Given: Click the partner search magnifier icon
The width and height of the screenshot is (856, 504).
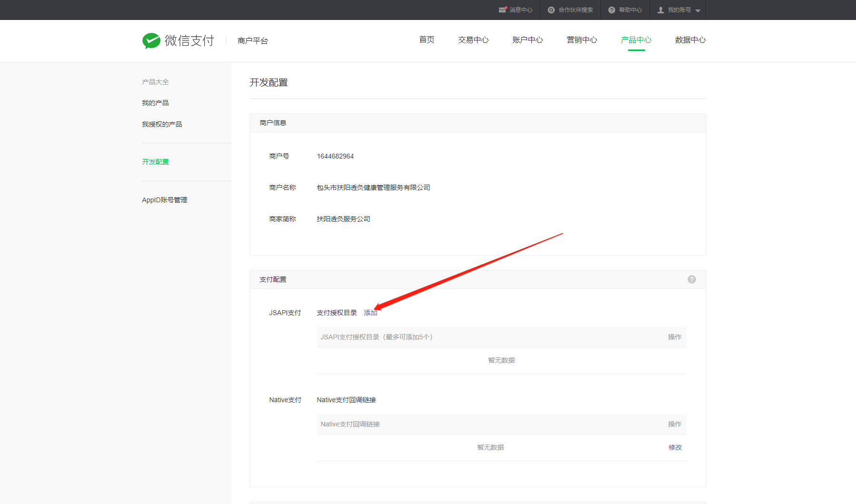Looking at the screenshot, I should 551,10.
